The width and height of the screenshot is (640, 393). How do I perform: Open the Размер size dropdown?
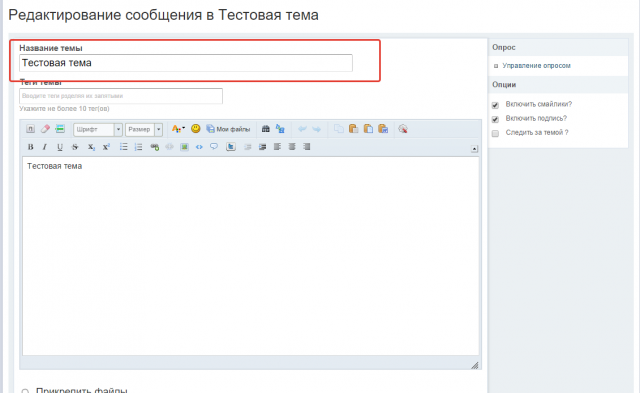pyautogui.click(x=144, y=129)
